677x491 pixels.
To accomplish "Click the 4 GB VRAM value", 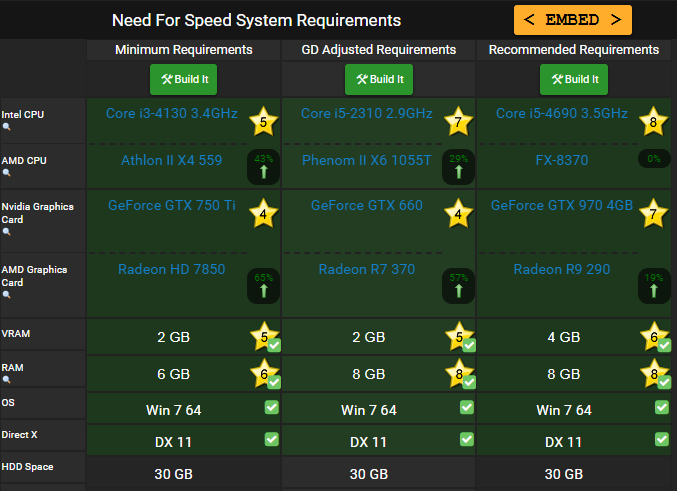I will pyautogui.click(x=563, y=337).
